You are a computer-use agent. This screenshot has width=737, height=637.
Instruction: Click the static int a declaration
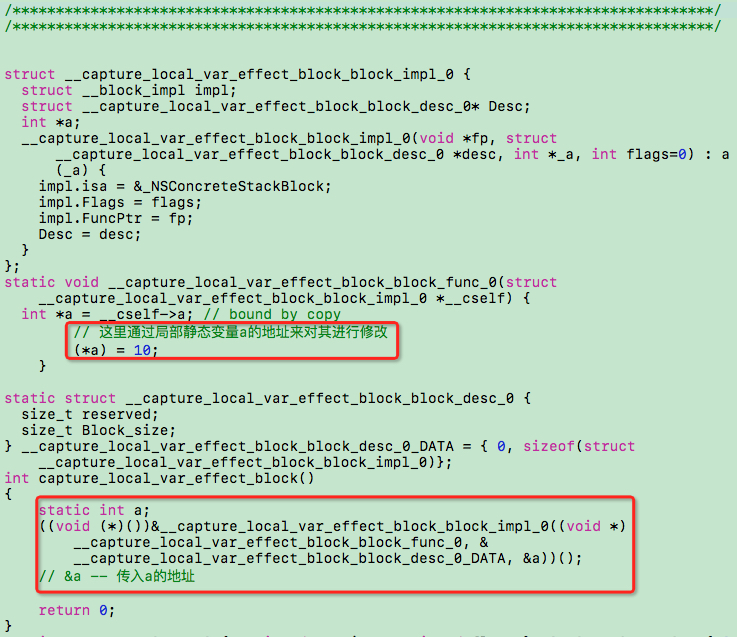click(94, 510)
